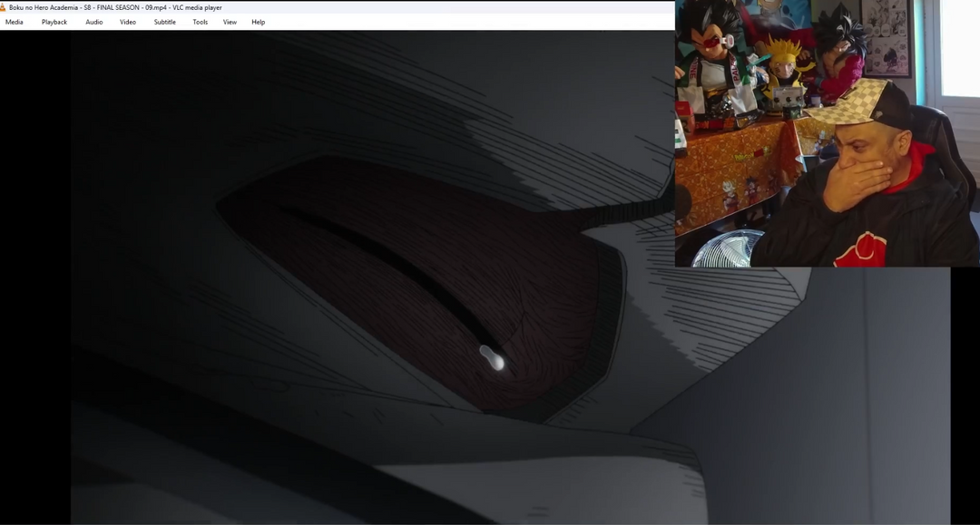Screen dimensions: 980x525
Task: Click the Tools menu
Action: pyautogui.click(x=201, y=22)
